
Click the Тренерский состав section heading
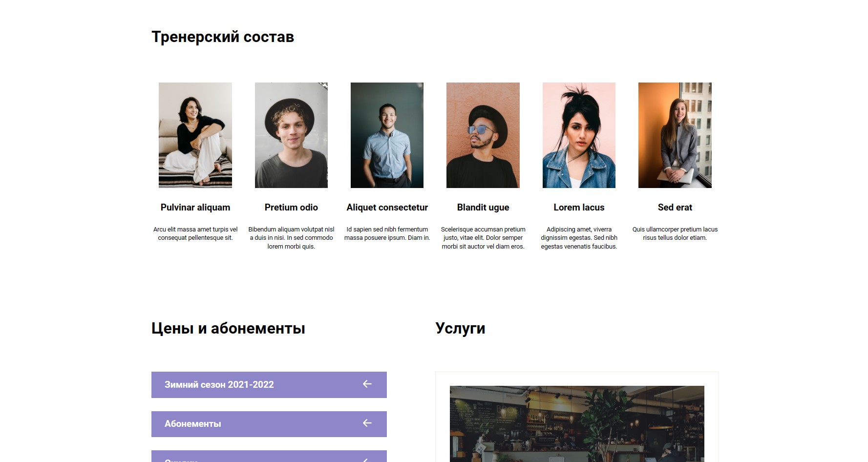pos(223,37)
